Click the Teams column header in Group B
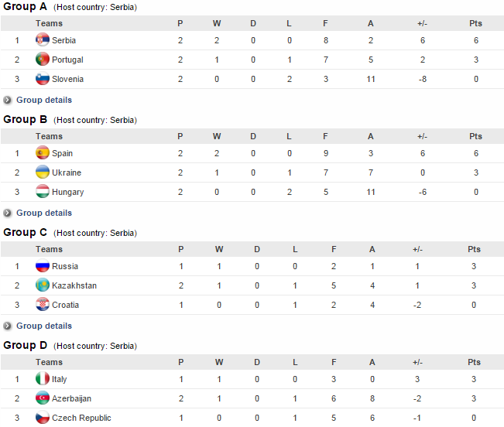The image size is (504, 427). 49,136
